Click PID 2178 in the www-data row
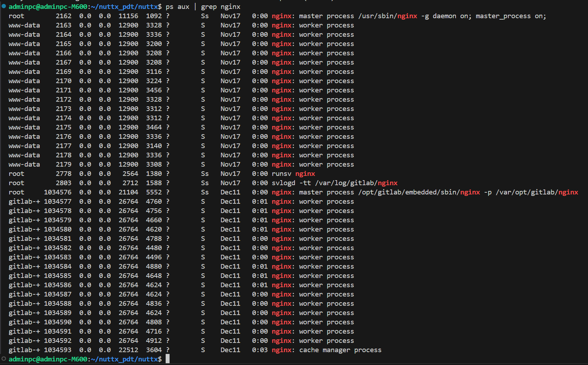588x365 pixels. (x=64, y=155)
